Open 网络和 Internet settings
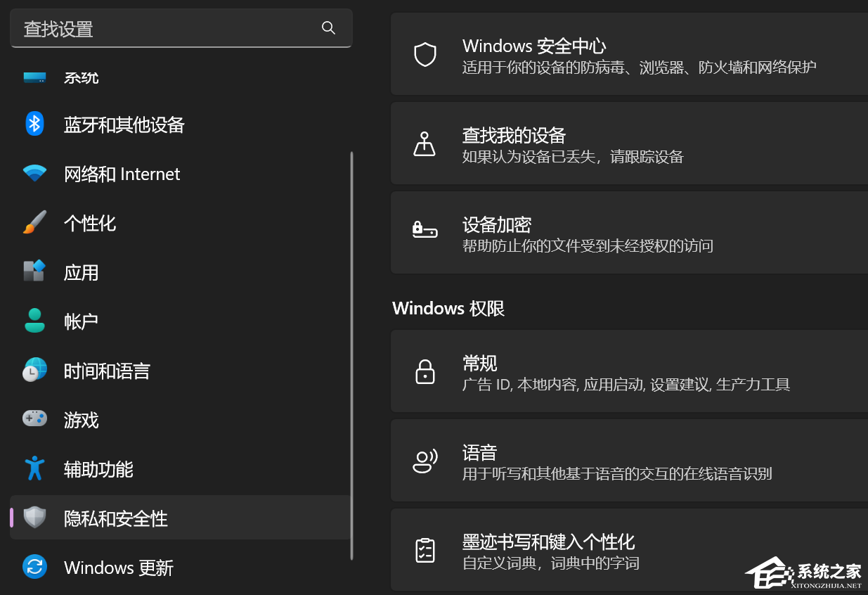This screenshot has width=868, height=595. (x=180, y=174)
